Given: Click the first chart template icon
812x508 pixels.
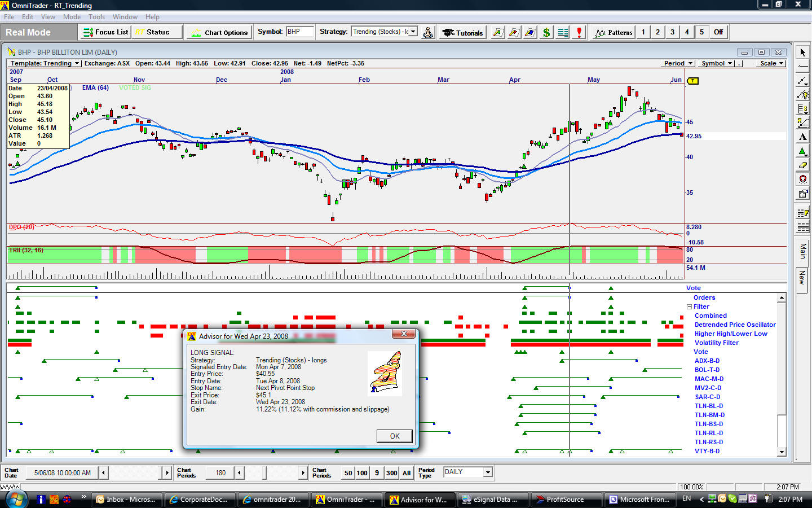Looking at the screenshot, I should tap(498, 32).
